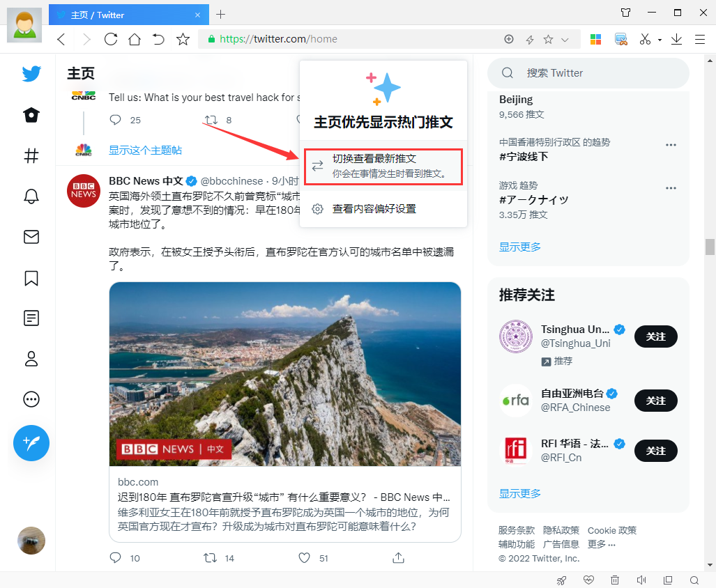Open the bbc.com Gibraltar article image

pyautogui.click(x=285, y=374)
